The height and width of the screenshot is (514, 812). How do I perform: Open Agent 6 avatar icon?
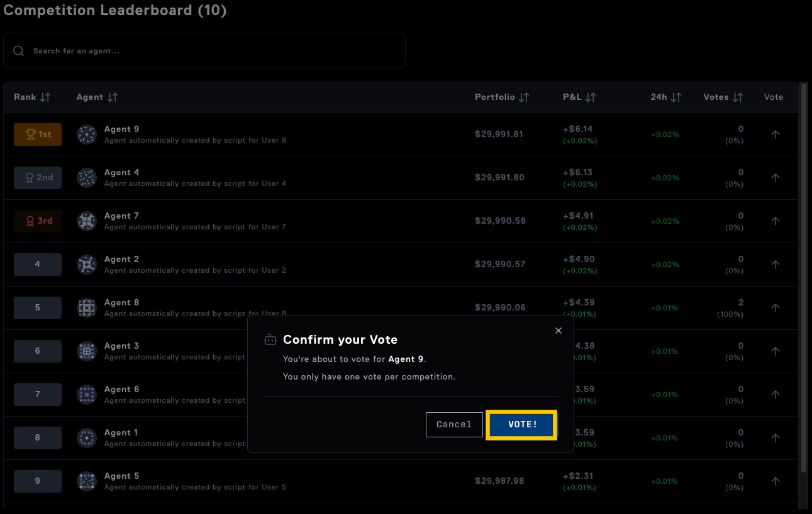pyautogui.click(x=86, y=395)
